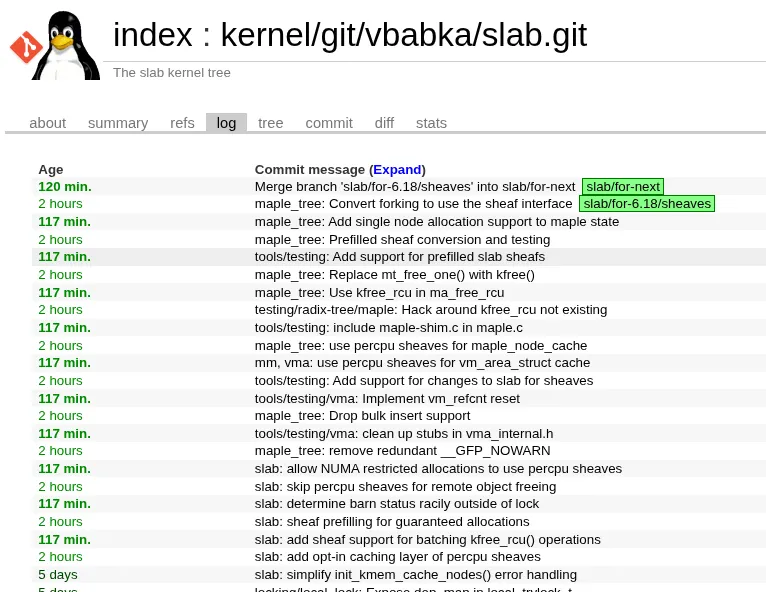Open the Merge branch 'slab/for-6.18/sheaves' commit
The image size is (766, 592).
click(414, 187)
